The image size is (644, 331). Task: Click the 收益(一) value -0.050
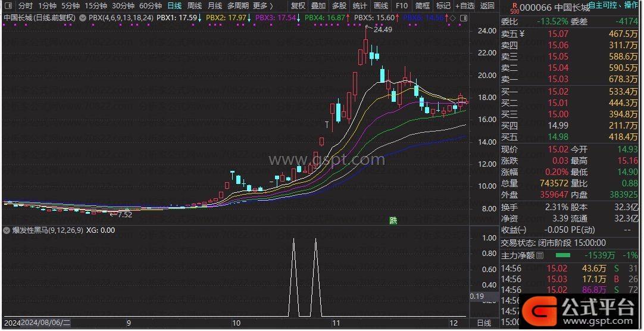coord(555,230)
